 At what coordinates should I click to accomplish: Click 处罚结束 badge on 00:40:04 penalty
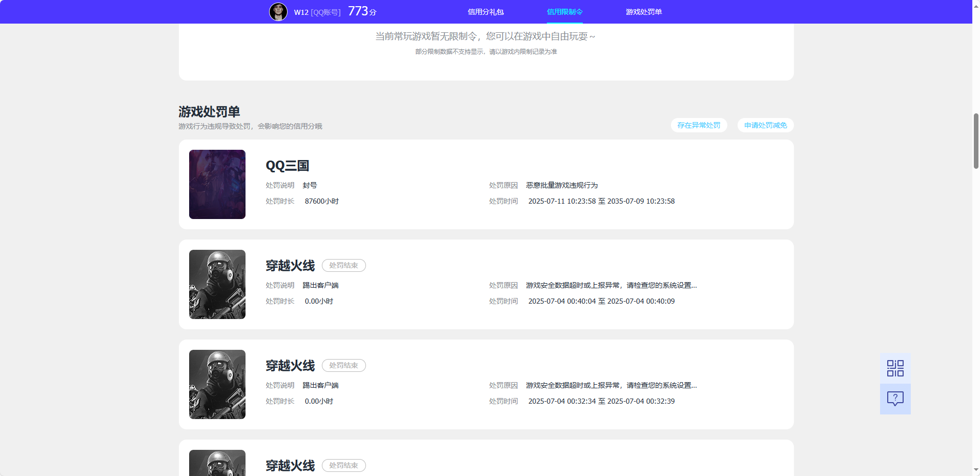coord(343,265)
